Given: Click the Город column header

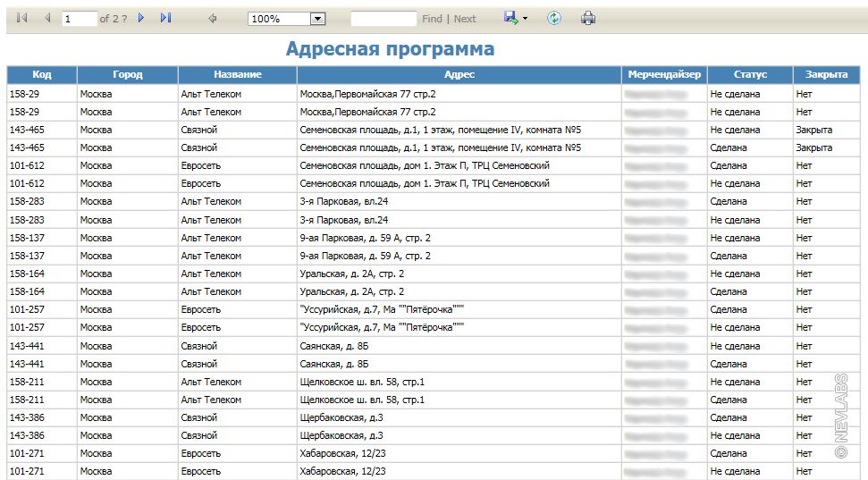Looking at the screenshot, I should point(127,74).
